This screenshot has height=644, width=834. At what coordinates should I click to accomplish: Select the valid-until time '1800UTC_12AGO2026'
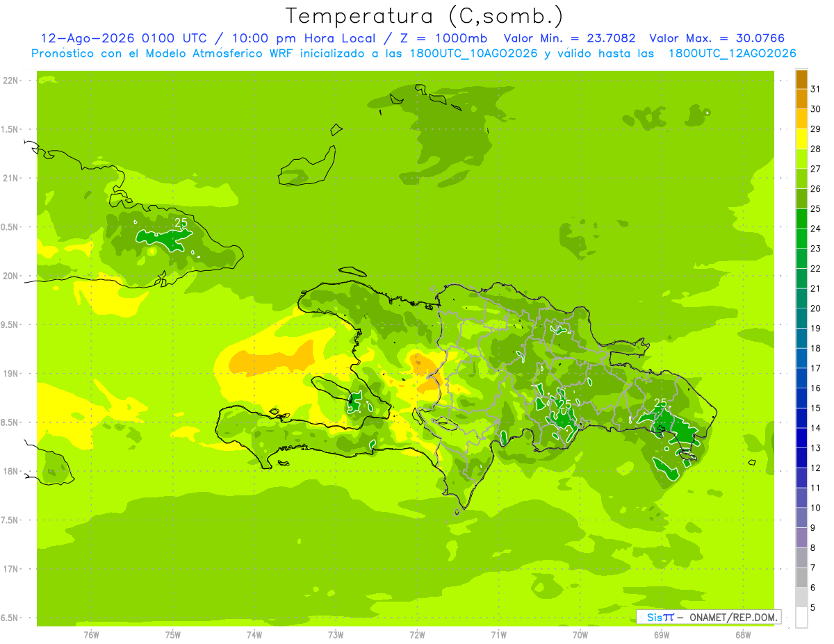pyautogui.click(x=732, y=53)
